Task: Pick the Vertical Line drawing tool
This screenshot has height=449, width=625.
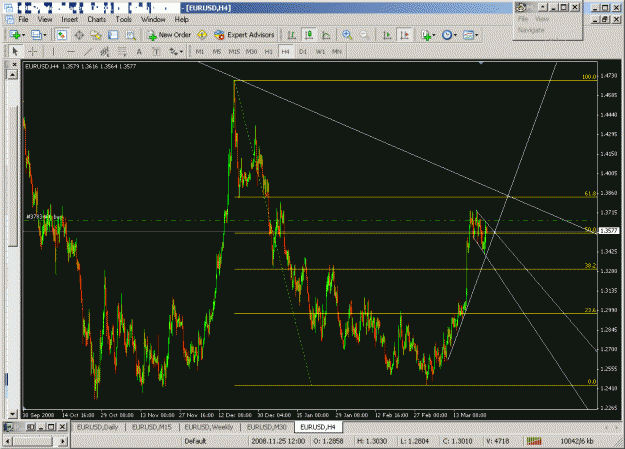Action: 53,51
